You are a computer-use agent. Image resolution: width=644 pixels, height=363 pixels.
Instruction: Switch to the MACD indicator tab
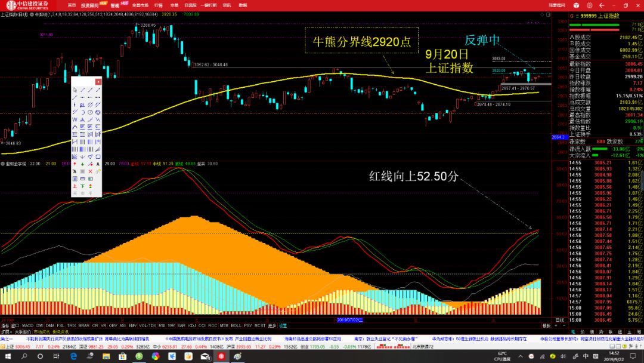[27, 325]
